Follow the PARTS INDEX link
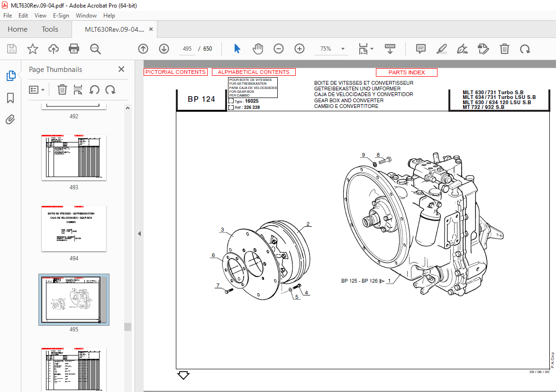Screen dimensions: 556x392 point(406,72)
